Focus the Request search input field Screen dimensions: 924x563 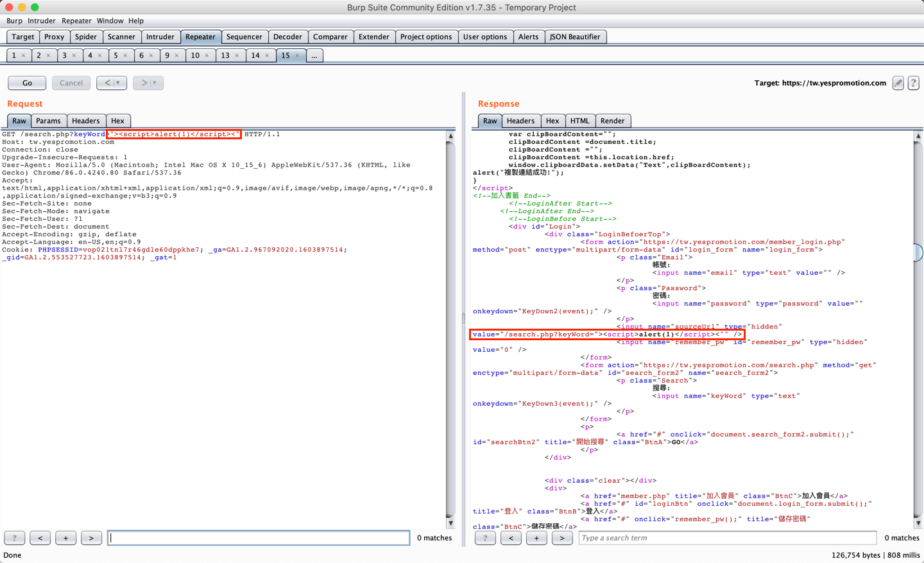point(259,538)
